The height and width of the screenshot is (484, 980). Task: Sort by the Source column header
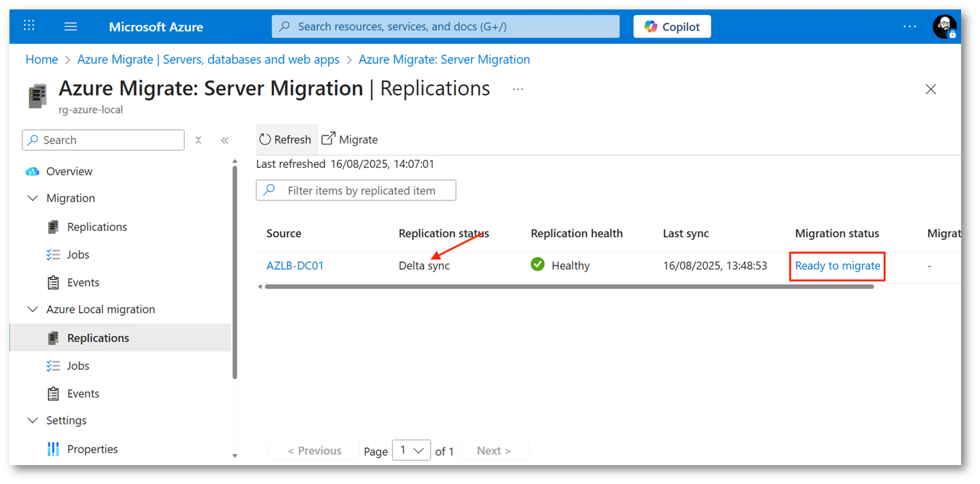(x=284, y=233)
